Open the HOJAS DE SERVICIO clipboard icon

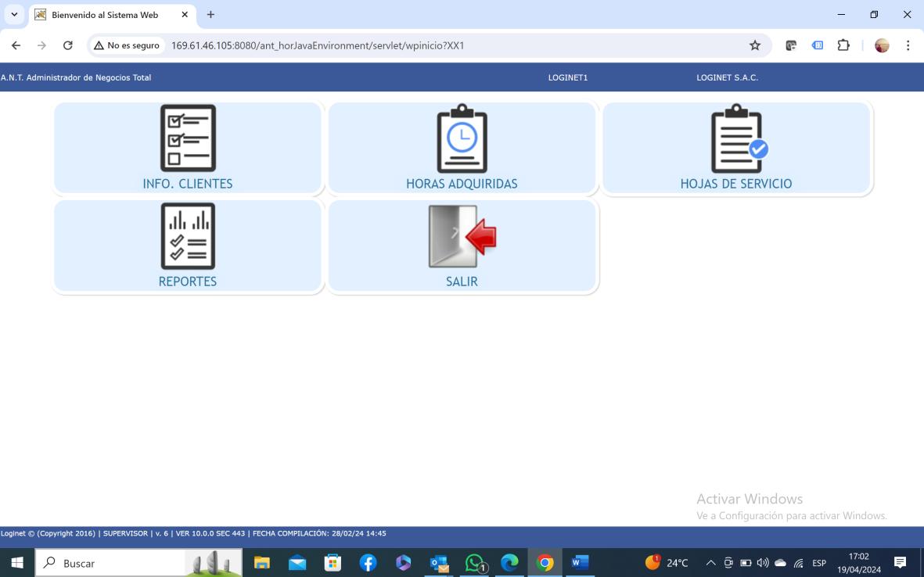click(x=739, y=138)
